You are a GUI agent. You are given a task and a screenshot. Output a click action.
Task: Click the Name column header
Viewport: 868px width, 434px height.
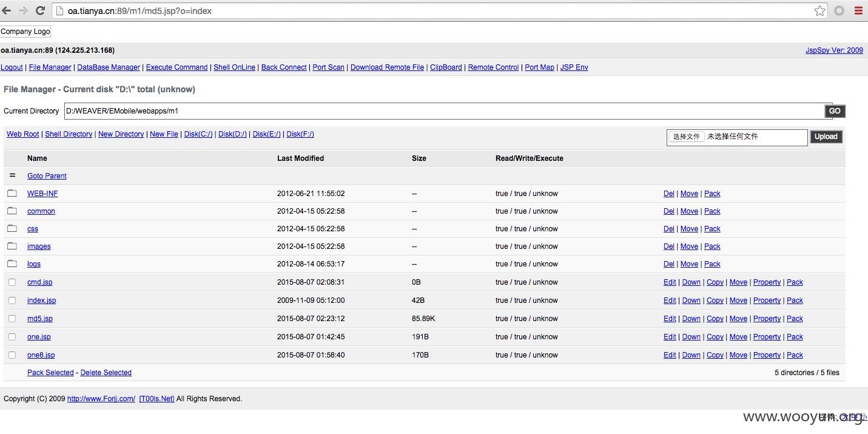37,158
